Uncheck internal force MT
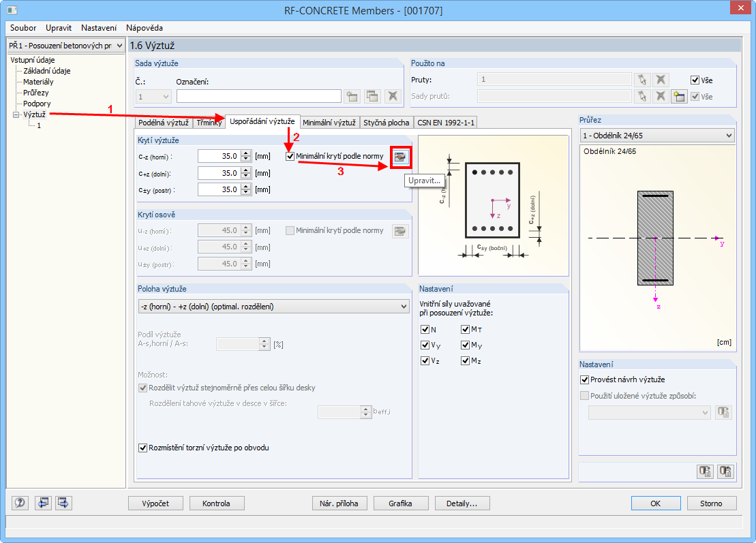This screenshot has width=756, height=543. point(466,330)
